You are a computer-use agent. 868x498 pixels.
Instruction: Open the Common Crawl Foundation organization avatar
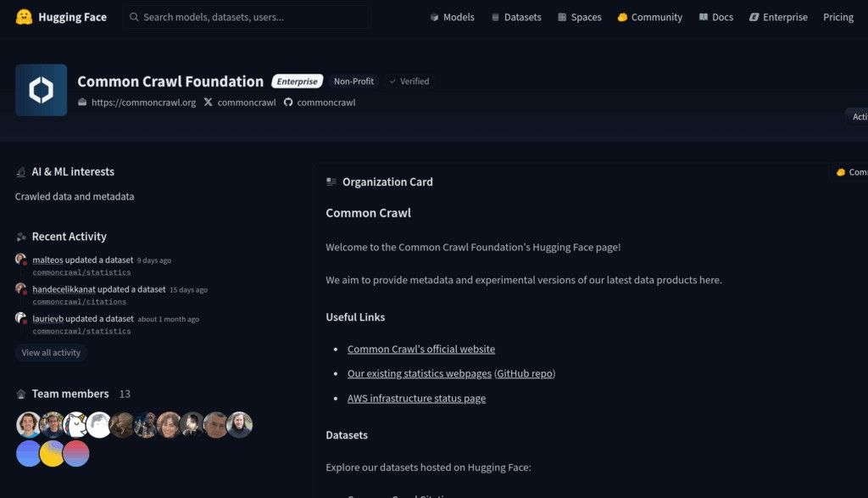point(41,90)
